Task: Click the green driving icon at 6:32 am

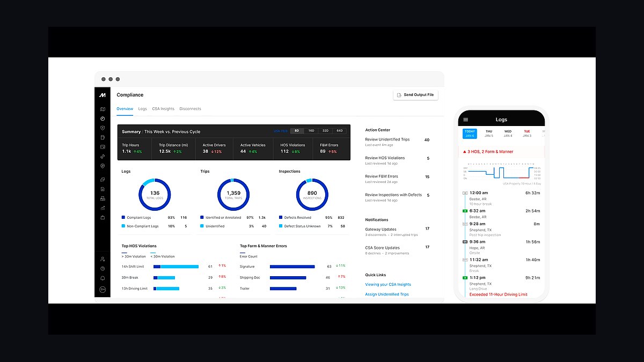Action: click(465, 211)
